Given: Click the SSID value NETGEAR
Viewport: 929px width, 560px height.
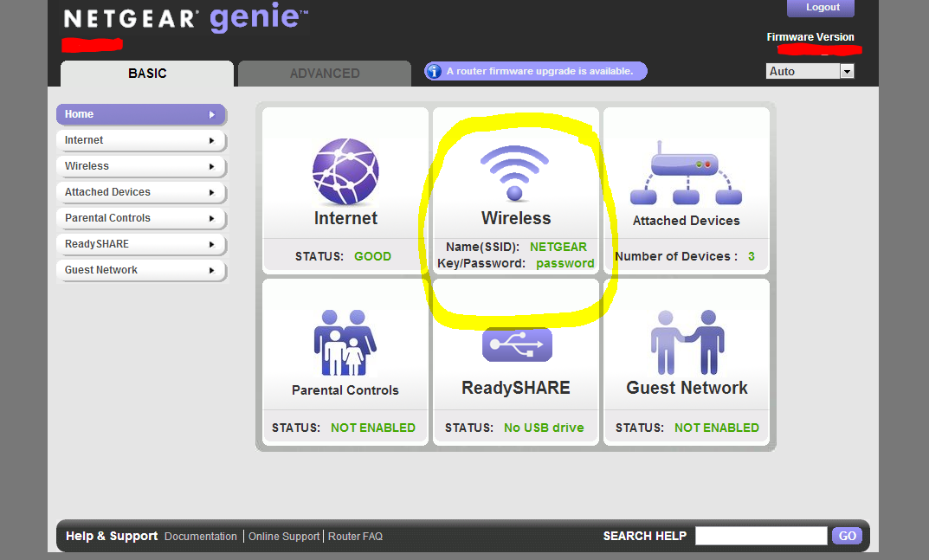Looking at the screenshot, I should point(558,248).
